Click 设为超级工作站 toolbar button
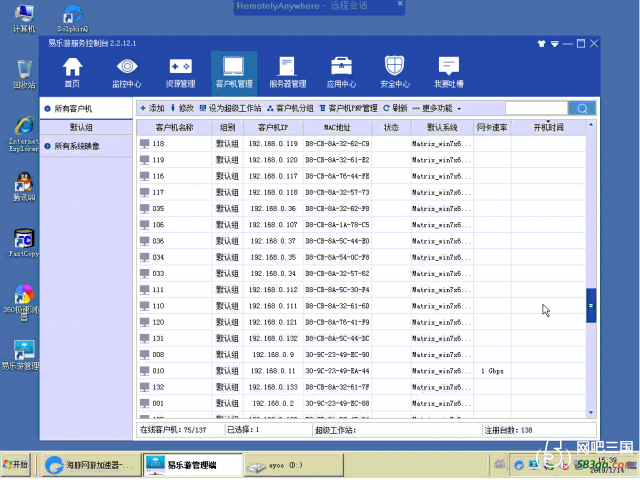The height and width of the screenshot is (480, 640). pyautogui.click(x=230, y=108)
